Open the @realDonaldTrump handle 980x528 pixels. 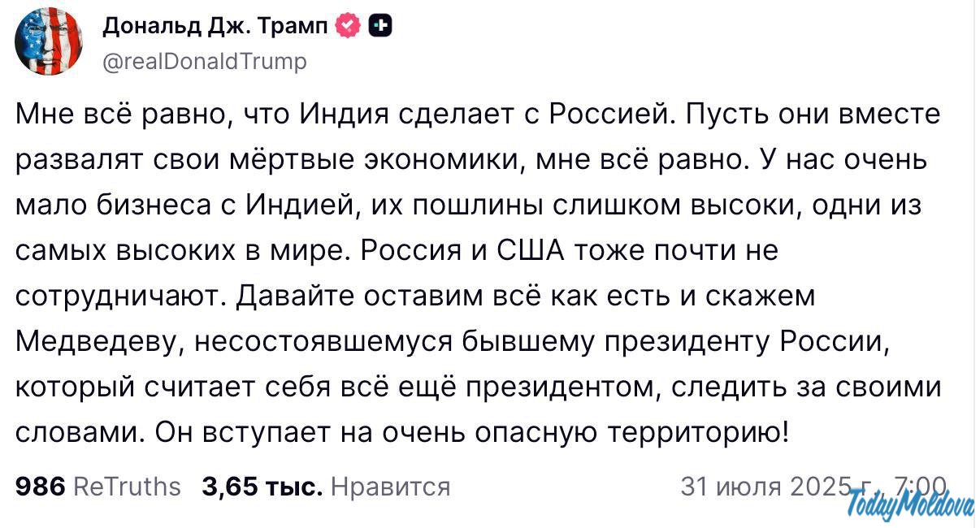205,61
